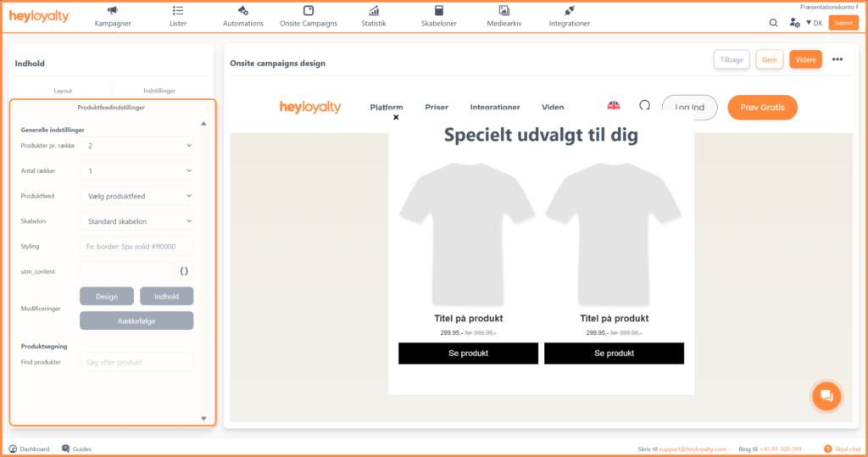Click the curly braces merge-tag icon

coord(184,271)
